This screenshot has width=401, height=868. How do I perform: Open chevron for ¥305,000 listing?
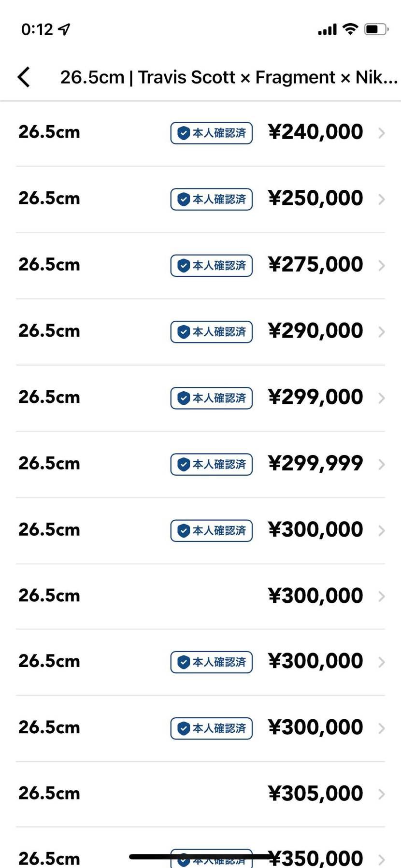coord(381,794)
